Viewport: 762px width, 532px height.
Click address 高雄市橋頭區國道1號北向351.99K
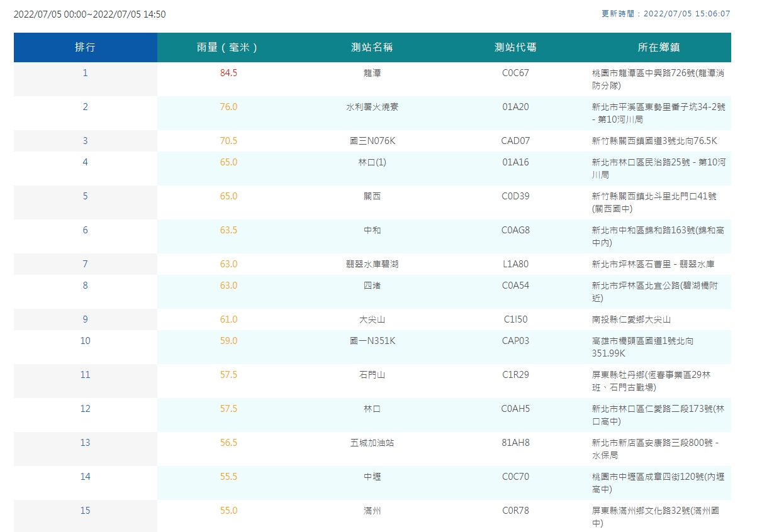pyautogui.click(x=643, y=347)
